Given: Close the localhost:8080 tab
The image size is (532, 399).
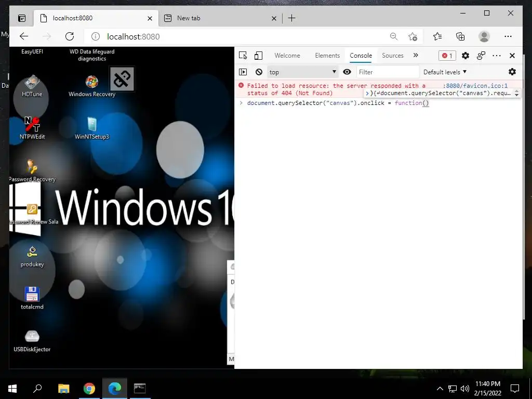Looking at the screenshot, I should coord(150,18).
